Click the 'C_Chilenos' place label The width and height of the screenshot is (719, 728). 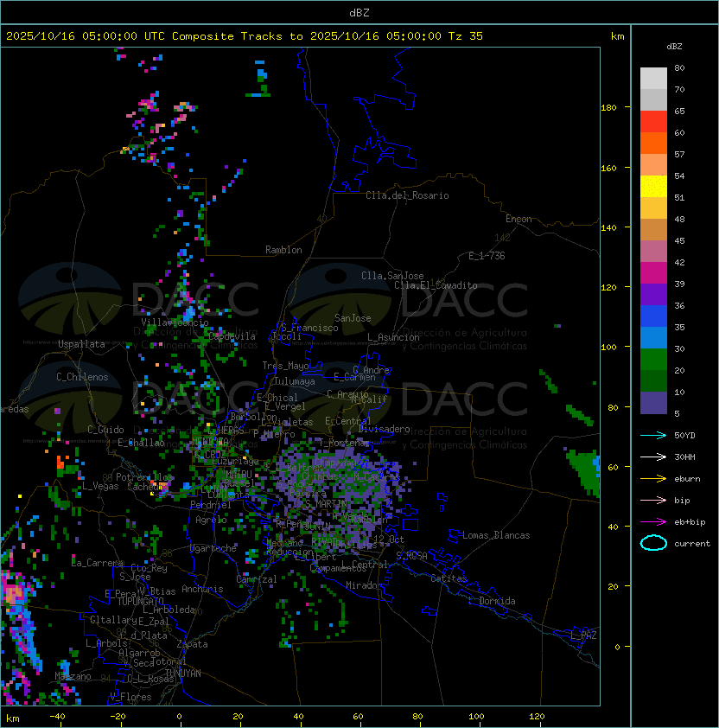pos(82,377)
